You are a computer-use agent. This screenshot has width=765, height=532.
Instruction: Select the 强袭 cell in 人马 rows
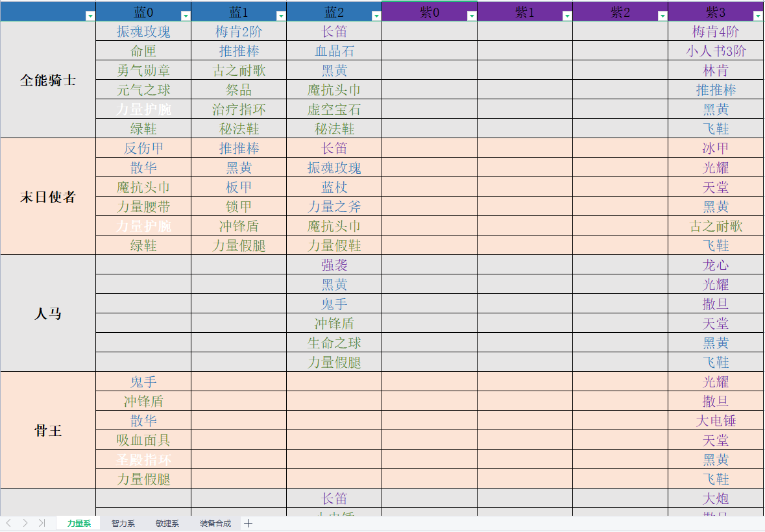(x=334, y=265)
